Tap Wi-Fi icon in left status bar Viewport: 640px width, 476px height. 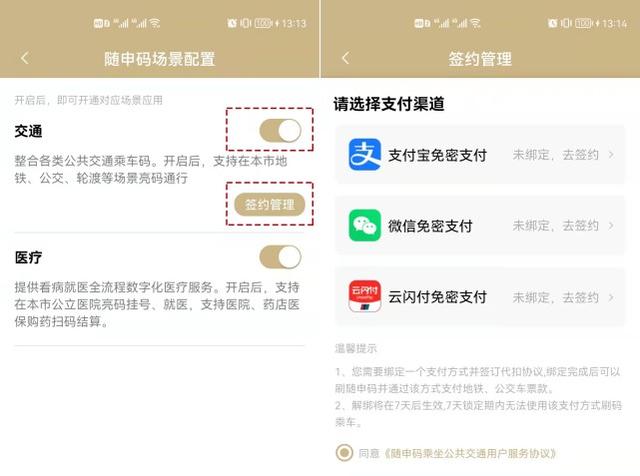(155, 23)
